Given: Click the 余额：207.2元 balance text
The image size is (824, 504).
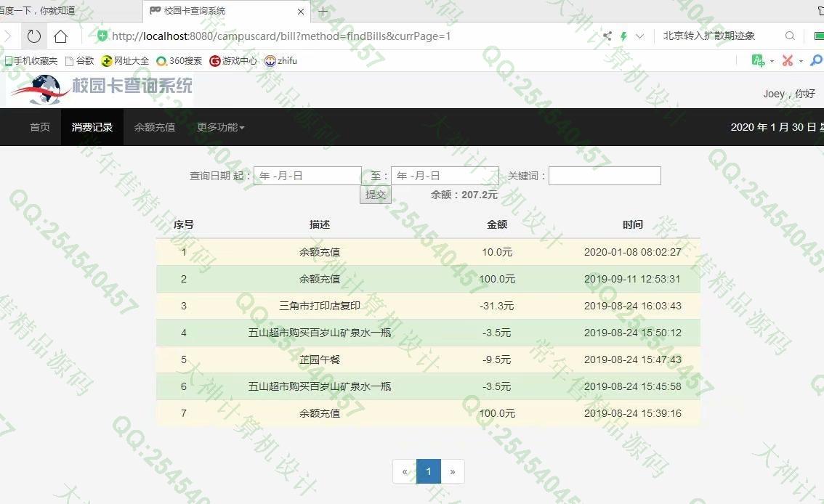Looking at the screenshot, I should 464,195.
